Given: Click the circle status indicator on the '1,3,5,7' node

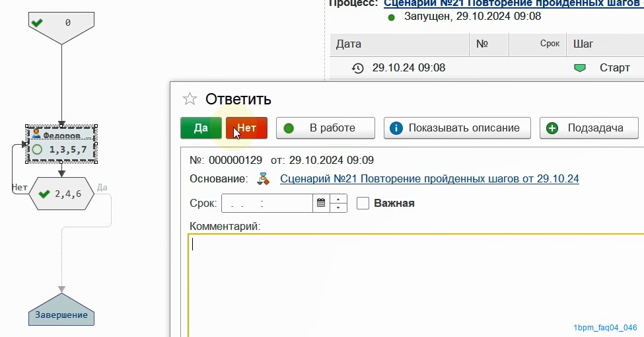Looking at the screenshot, I should point(37,149).
